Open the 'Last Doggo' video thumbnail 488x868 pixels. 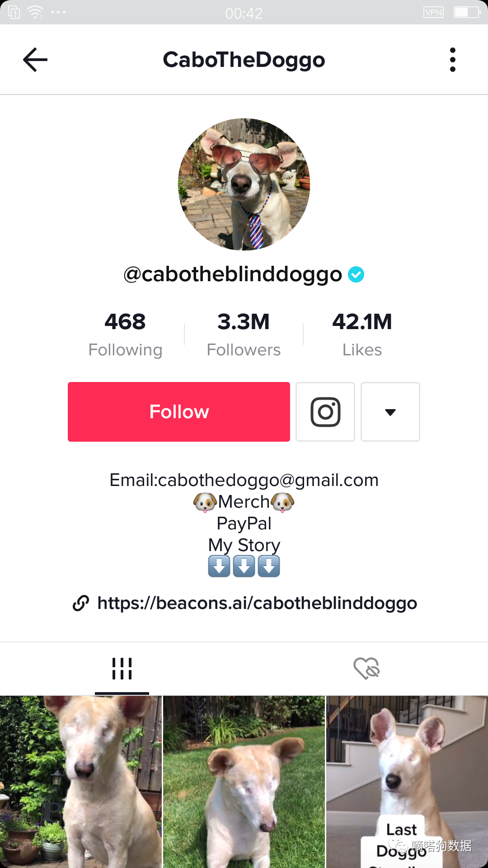[x=407, y=782]
